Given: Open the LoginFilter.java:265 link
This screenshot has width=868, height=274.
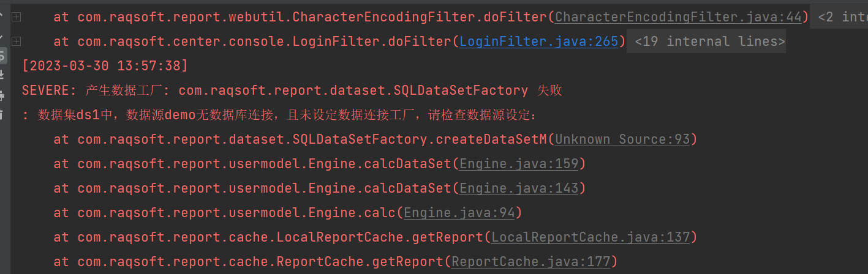Looking at the screenshot, I should coord(538,42).
